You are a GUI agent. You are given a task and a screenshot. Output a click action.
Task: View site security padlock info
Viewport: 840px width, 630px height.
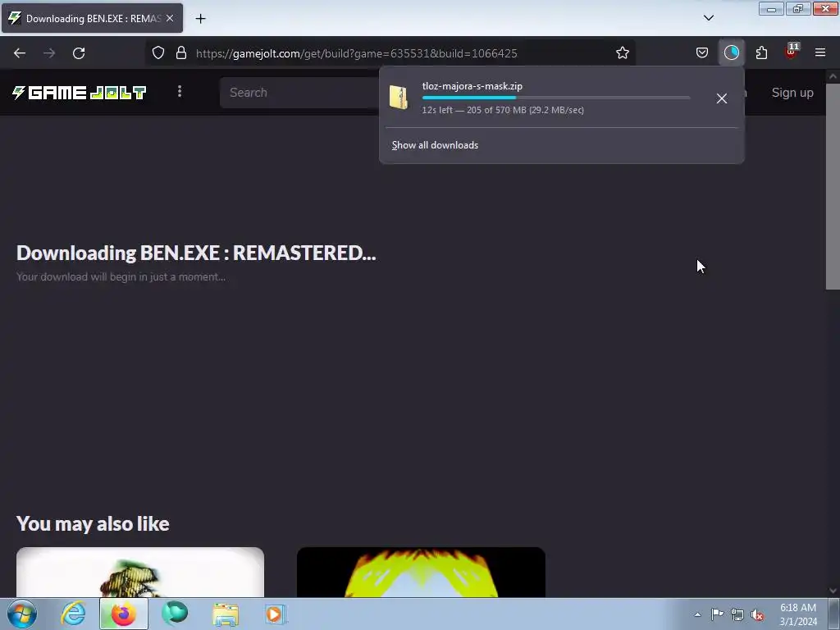pos(181,53)
